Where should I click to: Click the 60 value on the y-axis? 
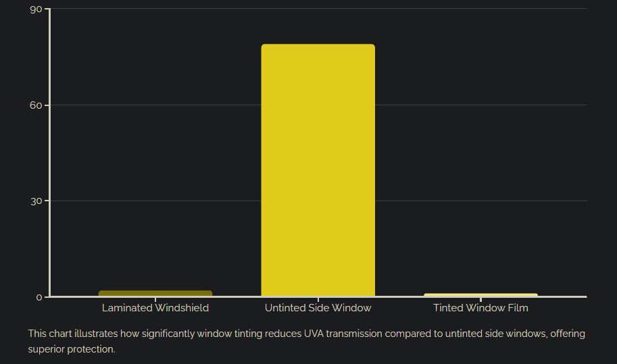36,105
